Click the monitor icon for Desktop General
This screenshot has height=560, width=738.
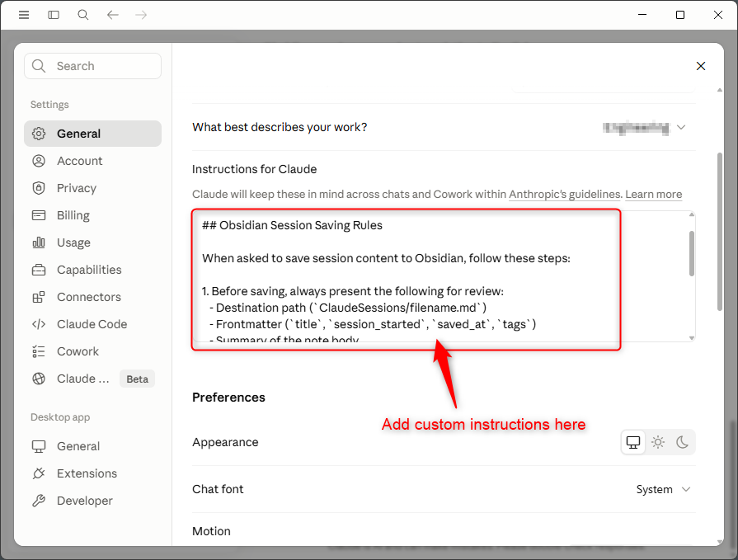pyautogui.click(x=39, y=446)
